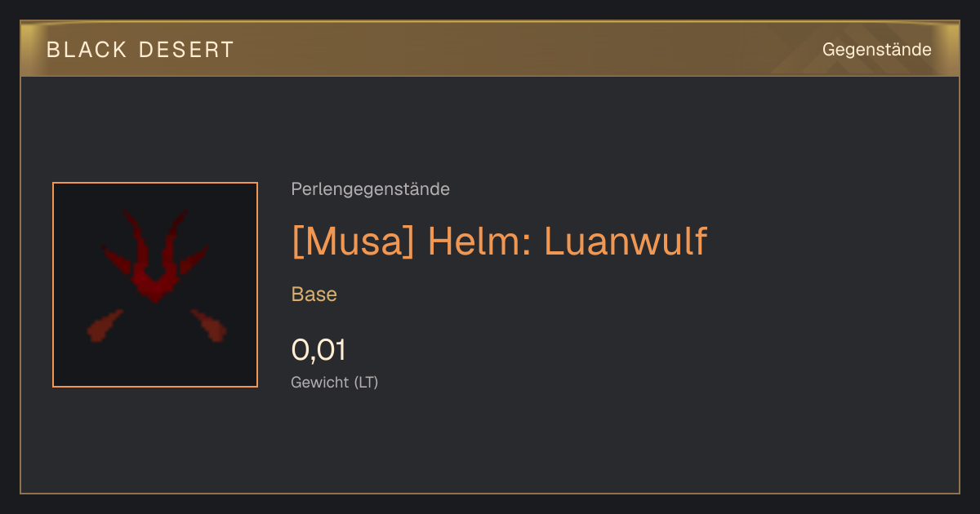Click the red horned helm emblem
This screenshot has height=514, width=980.
(x=155, y=257)
